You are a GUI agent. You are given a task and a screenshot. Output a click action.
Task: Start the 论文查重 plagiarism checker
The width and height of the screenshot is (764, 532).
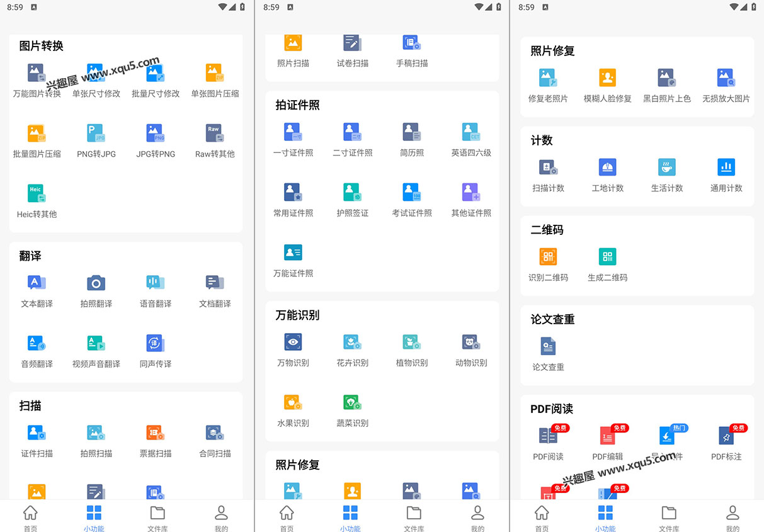click(x=548, y=346)
